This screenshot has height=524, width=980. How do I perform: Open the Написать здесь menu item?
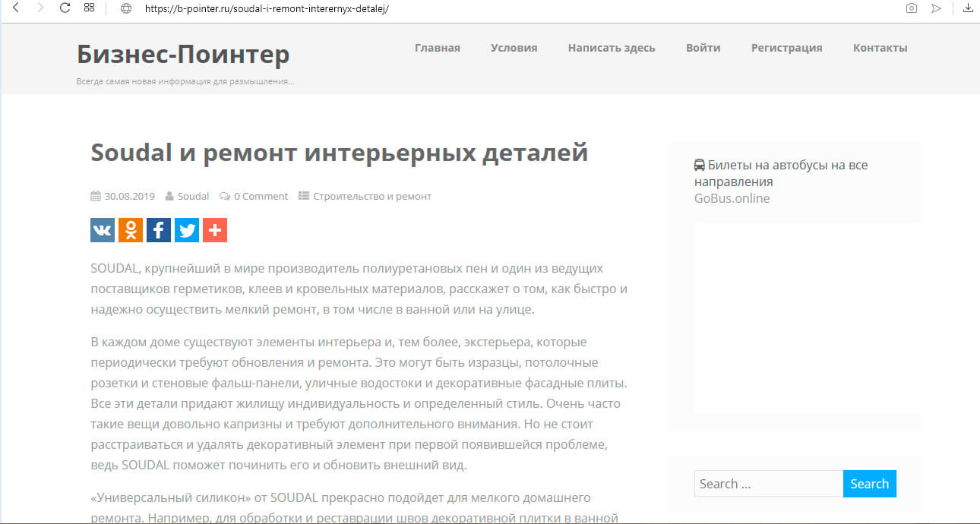tap(612, 48)
